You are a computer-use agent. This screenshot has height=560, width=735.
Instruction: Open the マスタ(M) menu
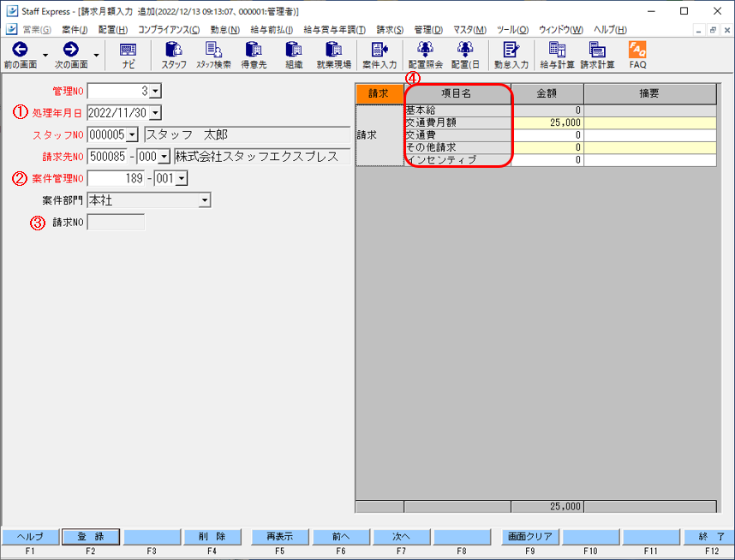(469, 29)
